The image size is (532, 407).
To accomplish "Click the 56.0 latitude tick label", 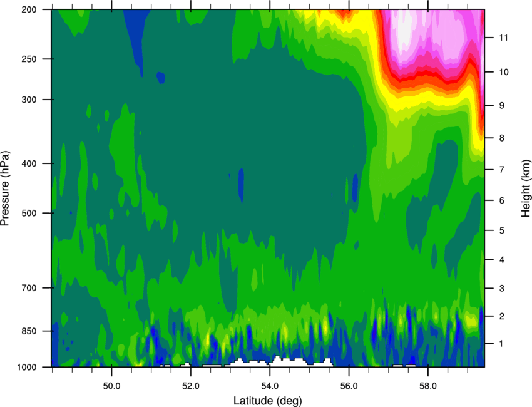I will (x=349, y=386).
